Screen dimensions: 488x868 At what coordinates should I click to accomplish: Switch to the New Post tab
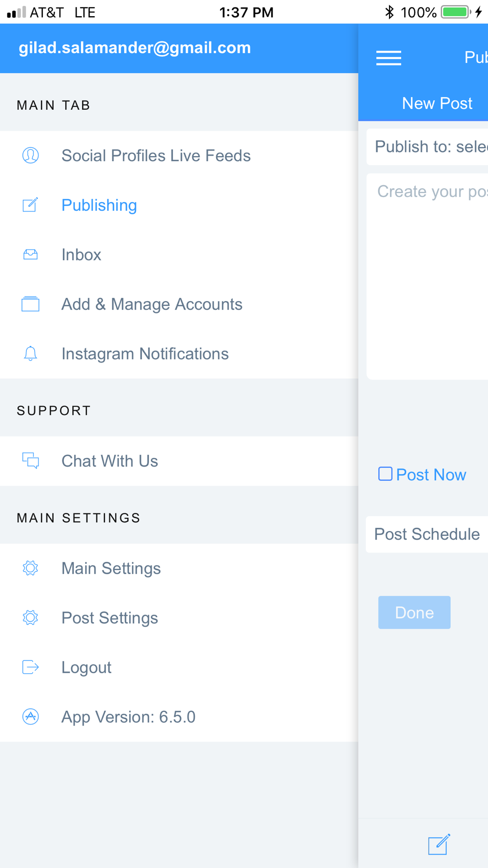pyautogui.click(x=437, y=103)
